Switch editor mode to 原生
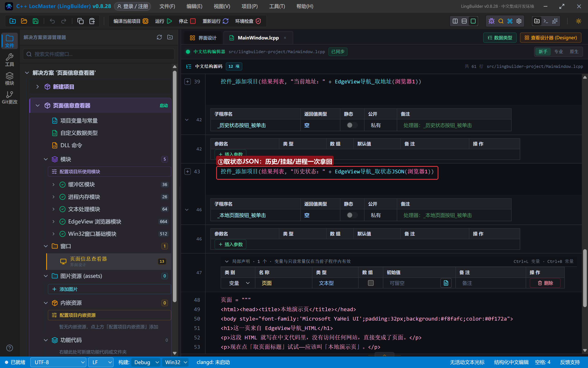Viewport: 588px width, 368px height. point(574,51)
